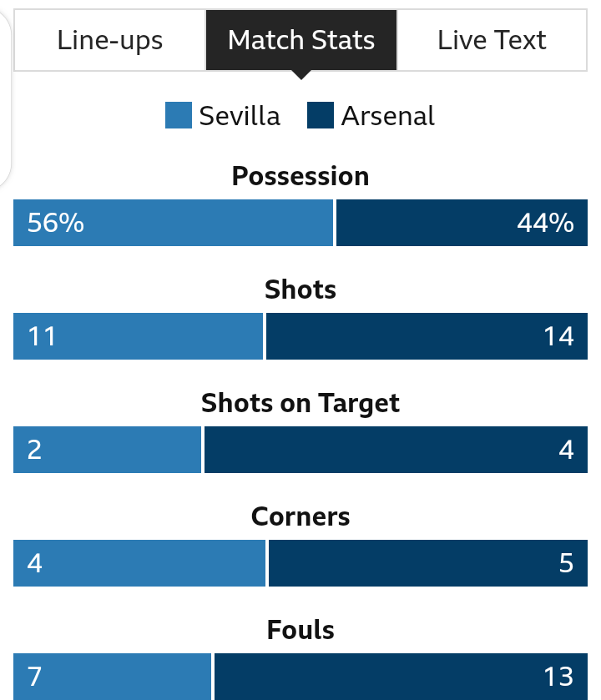Click the Fouls heading

(x=300, y=630)
